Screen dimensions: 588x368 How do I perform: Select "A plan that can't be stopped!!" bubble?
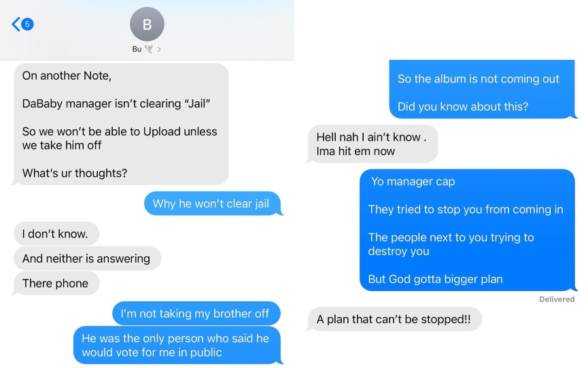394,319
